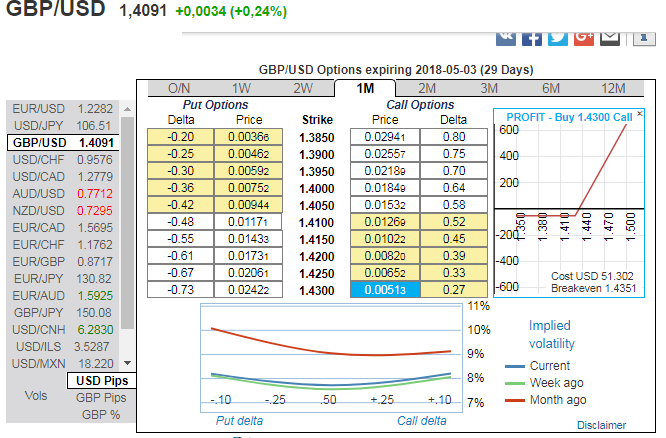Switch to the 6M expiry tab

[x=551, y=88]
